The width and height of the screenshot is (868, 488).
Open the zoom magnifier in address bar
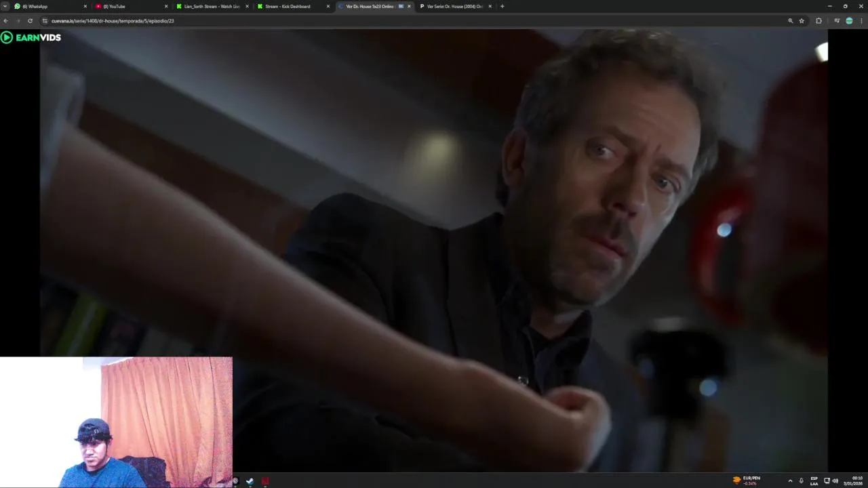[790, 21]
